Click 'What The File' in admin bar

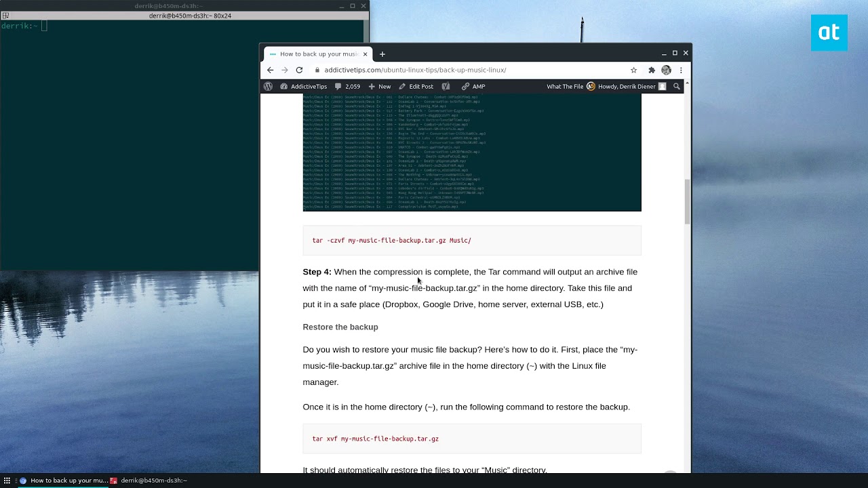pos(565,86)
